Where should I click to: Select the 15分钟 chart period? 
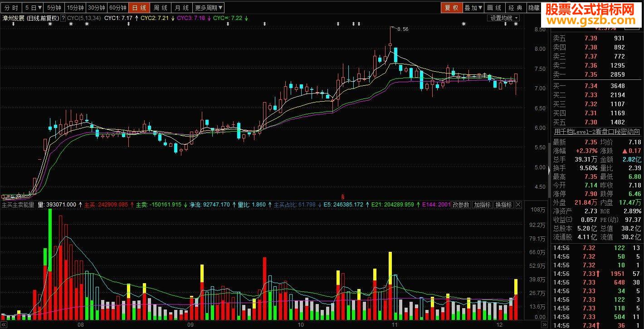(75, 8)
